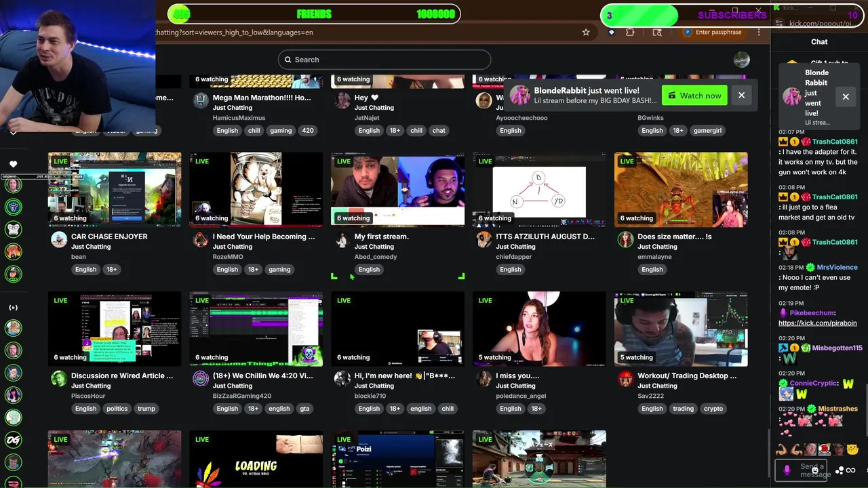Open the Abed_comedy channel name
Viewport: 868px width, 488px height.
point(376,257)
